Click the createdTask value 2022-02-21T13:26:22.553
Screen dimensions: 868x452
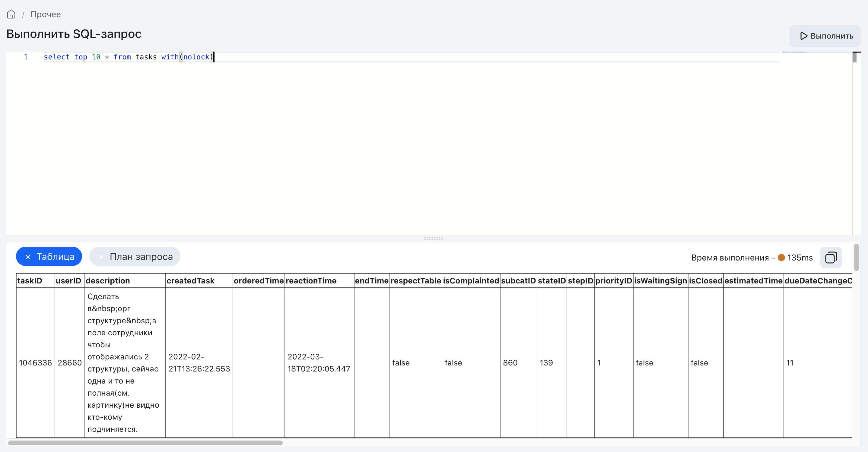click(x=199, y=363)
